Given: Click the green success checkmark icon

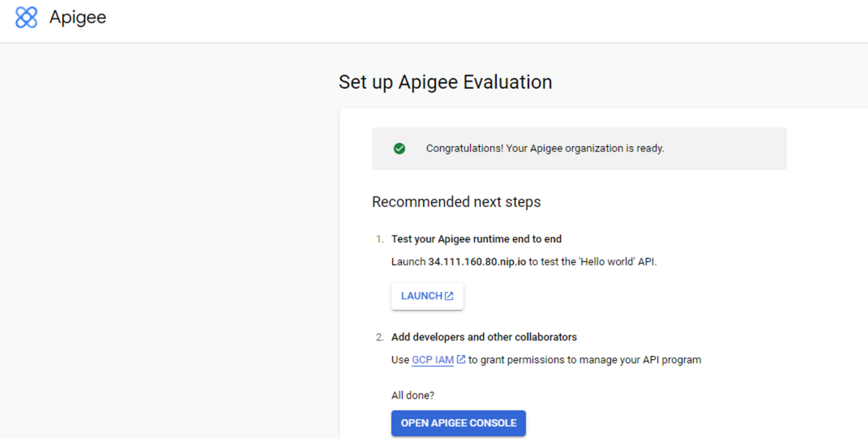Looking at the screenshot, I should pos(399,149).
